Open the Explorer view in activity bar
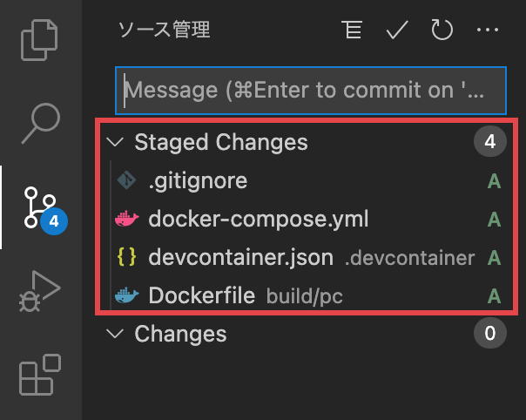 click(x=40, y=37)
